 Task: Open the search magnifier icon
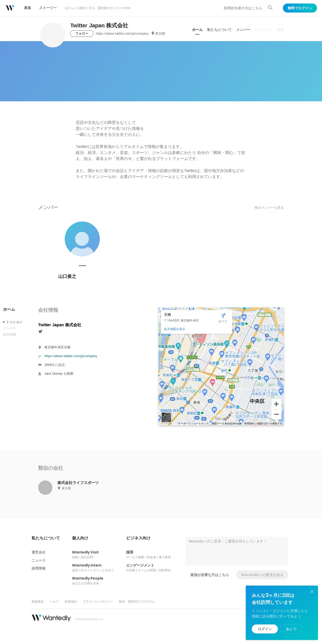pos(270,8)
